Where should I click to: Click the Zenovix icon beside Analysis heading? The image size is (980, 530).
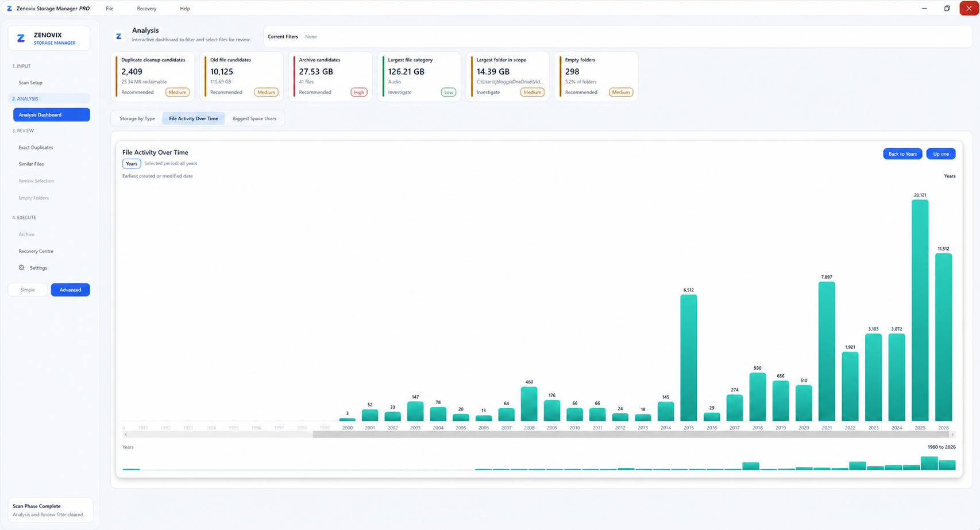[119, 36]
